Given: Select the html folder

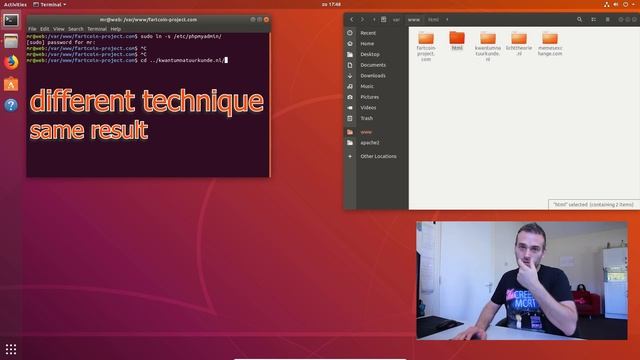Looking at the screenshot, I should pos(457,40).
